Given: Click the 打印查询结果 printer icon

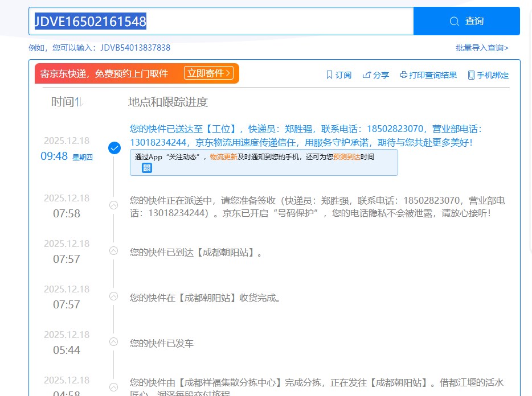Looking at the screenshot, I should 404,75.
